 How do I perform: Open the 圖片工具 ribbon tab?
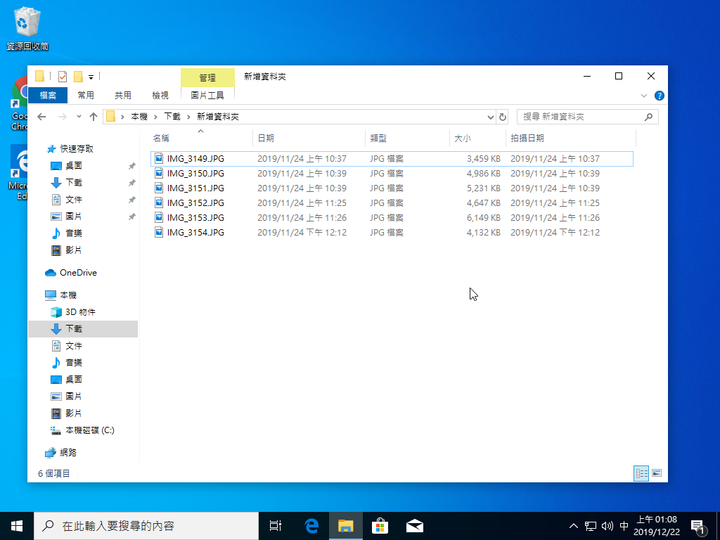coord(208,95)
